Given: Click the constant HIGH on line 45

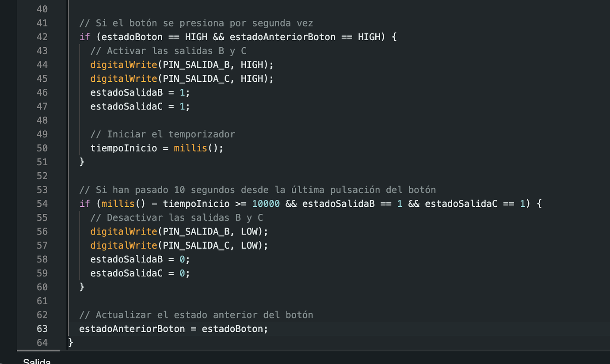Looking at the screenshot, I should (x=252, y=78).
